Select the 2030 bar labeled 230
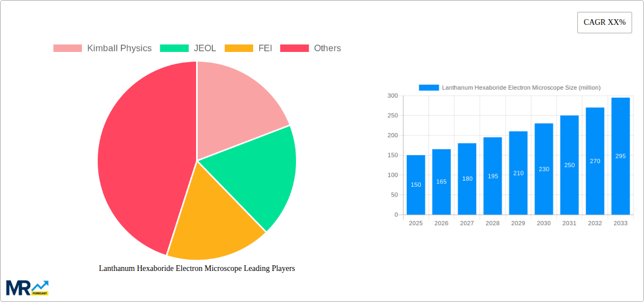644x302 pixels. click(544, 169)
